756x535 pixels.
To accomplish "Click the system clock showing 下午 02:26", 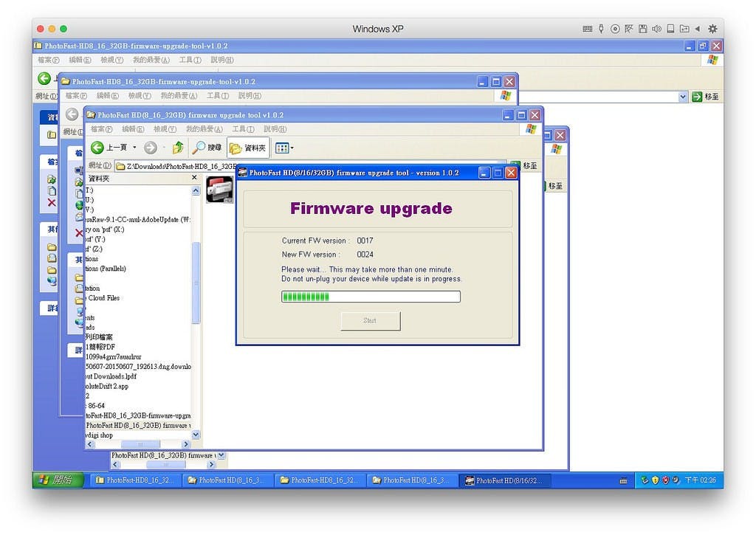I will (x=701, y=480).
